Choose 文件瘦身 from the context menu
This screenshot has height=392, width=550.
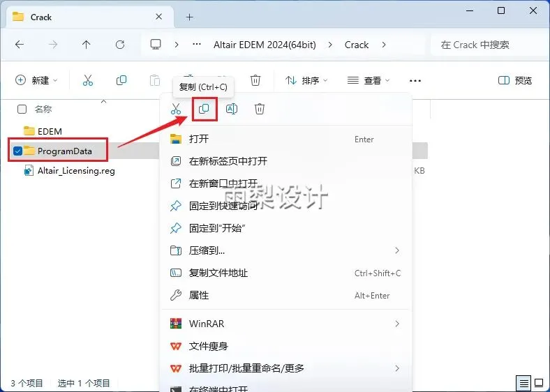click(x=286, y=346)
